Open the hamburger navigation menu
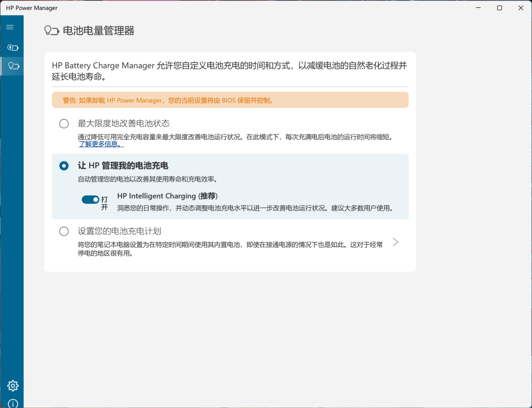This screenshot has height=408, width=532. [x=10, y=27]
